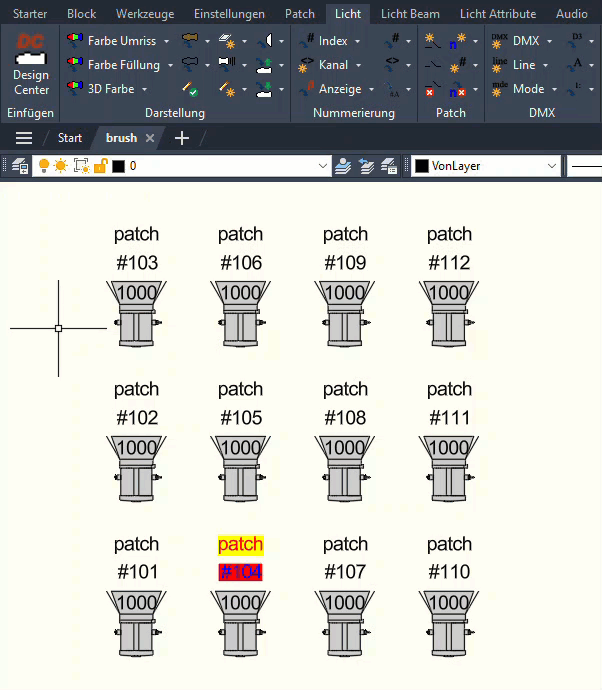Open the VonLayer color dropdown

(551, 166)
